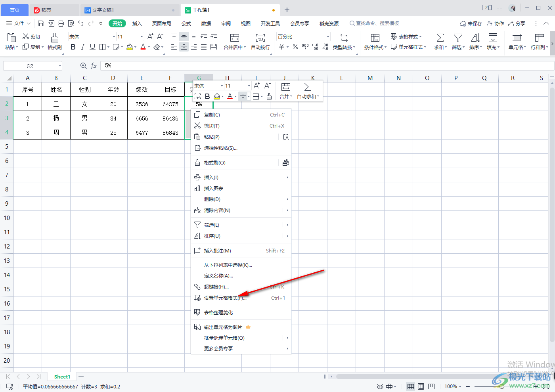Choose 设置单元格格式(F)... from the context menu
This screenshot has width=555, height=392.
(241, 298)
